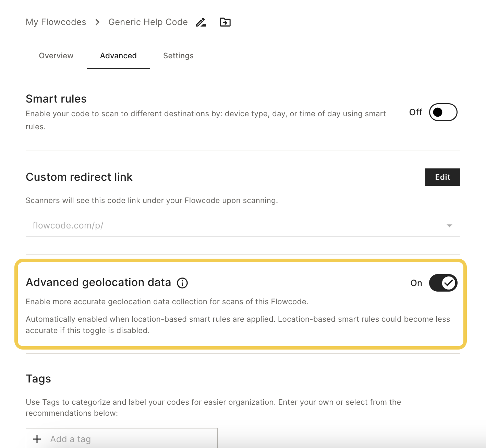Switch to the Overview tab
The width and height of the screenshot is (486, 448).
pyautogui.click(x=56, y=56)
